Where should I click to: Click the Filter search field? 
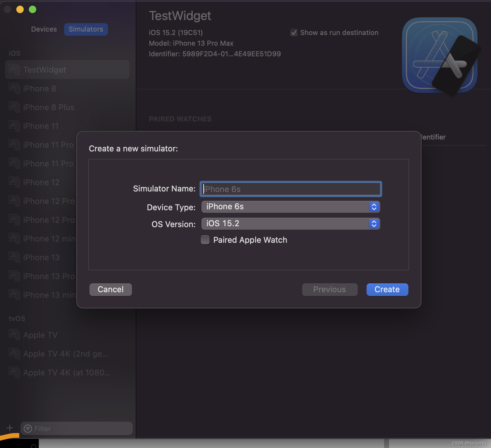(77, 428)
